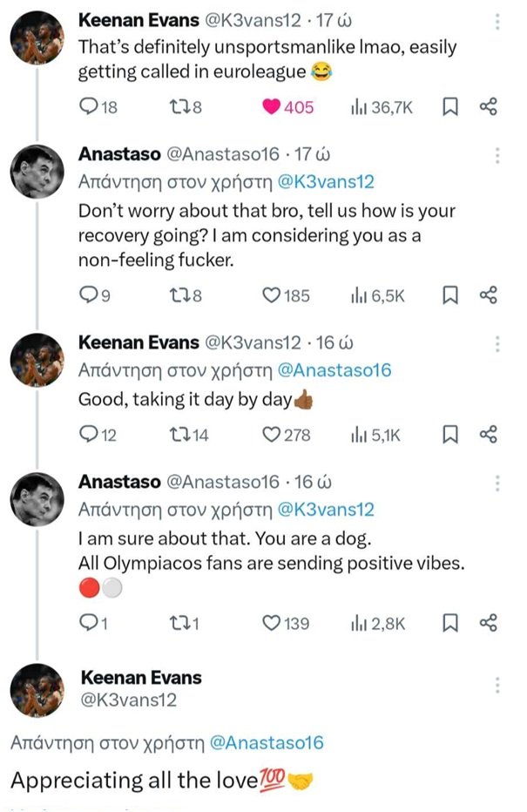This screenshot has height=812, width=527.
Task: Share the tweet with 405 likes
Action: click(x=488, y=107)
